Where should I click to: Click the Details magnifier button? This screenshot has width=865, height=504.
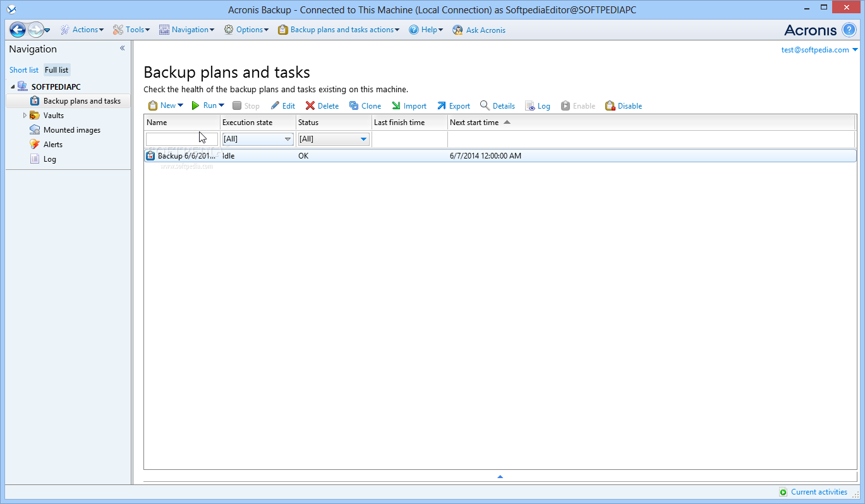tap(497, 106)
